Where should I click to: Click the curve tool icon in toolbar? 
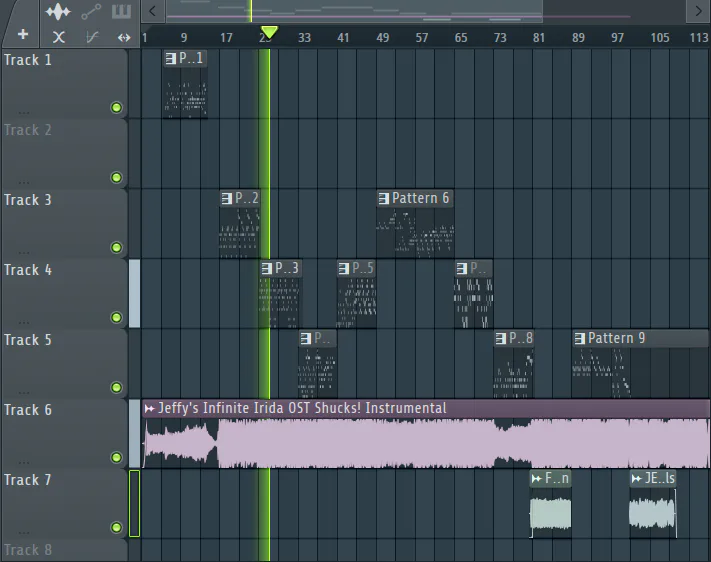click(x=92, y=37)
